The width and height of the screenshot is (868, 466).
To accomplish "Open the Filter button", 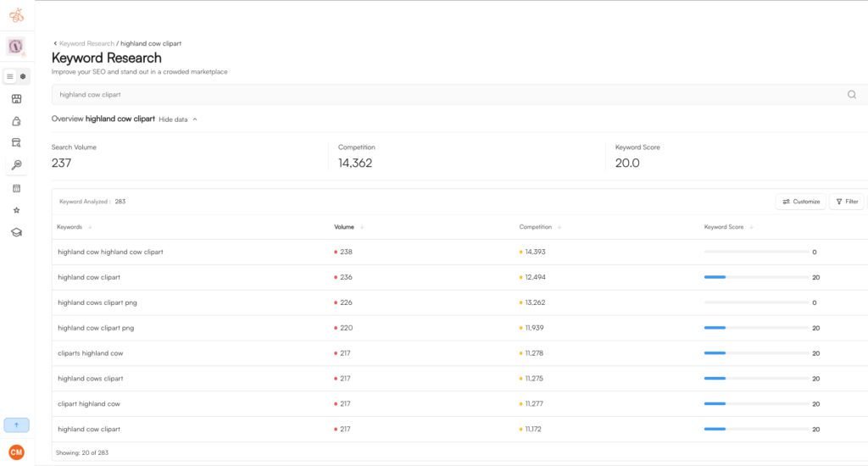I will (846, 202).
